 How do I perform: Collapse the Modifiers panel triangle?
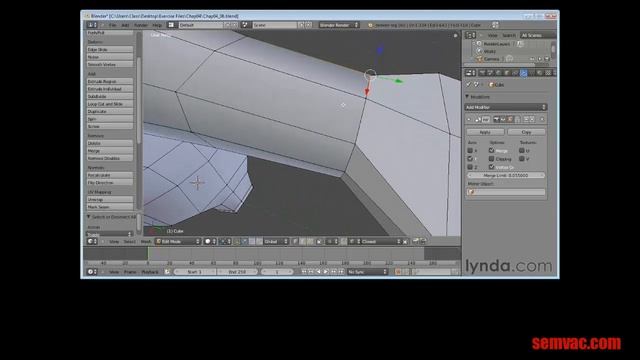(467, 97)
